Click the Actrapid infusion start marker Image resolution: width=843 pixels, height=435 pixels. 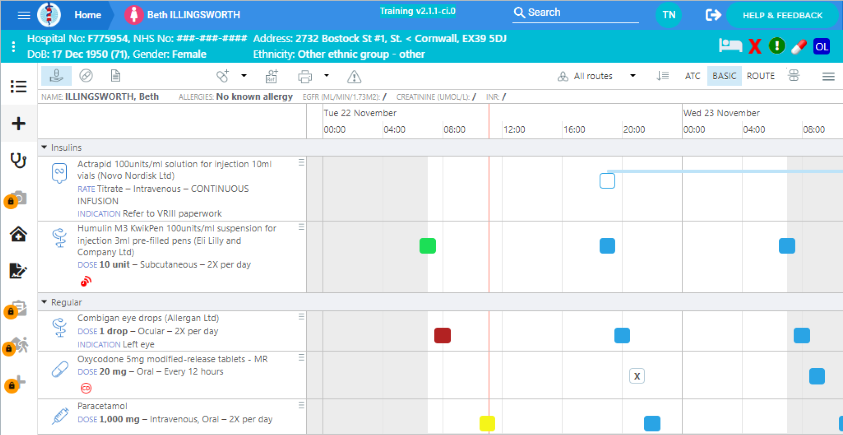click(x=607, y=181)
